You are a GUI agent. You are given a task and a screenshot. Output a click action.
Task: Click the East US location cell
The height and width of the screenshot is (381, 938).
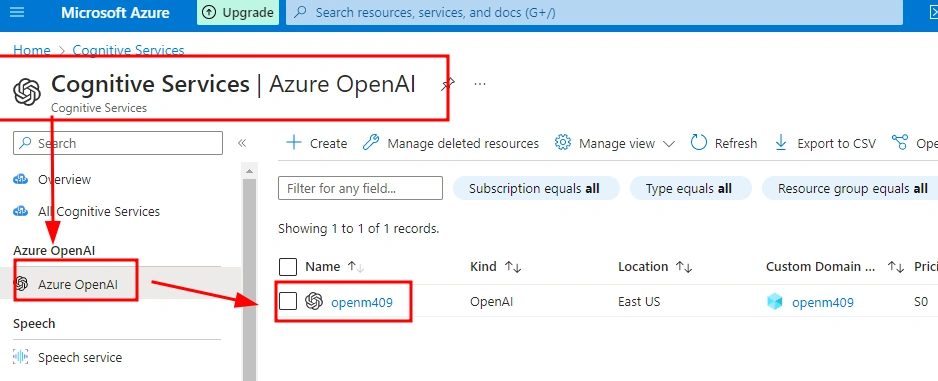[639, 301]
